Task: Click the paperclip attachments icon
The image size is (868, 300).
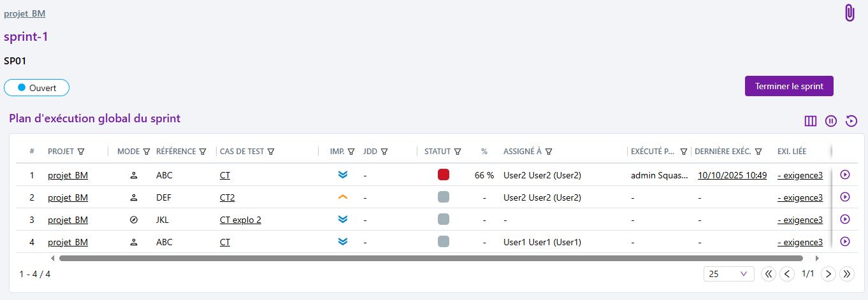Action: click(x=849, y=13)
